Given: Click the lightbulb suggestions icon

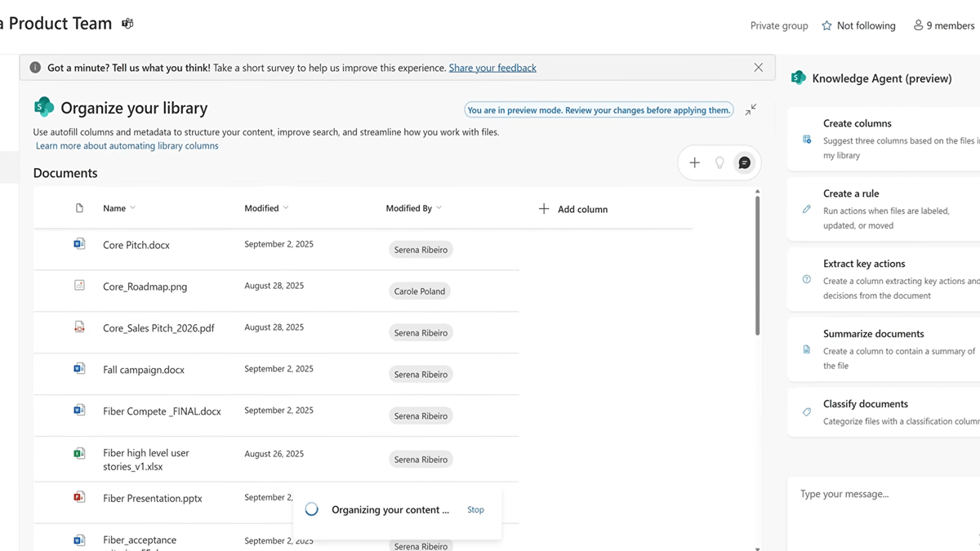Looking at the screenshot, I should tap(719, 163).
